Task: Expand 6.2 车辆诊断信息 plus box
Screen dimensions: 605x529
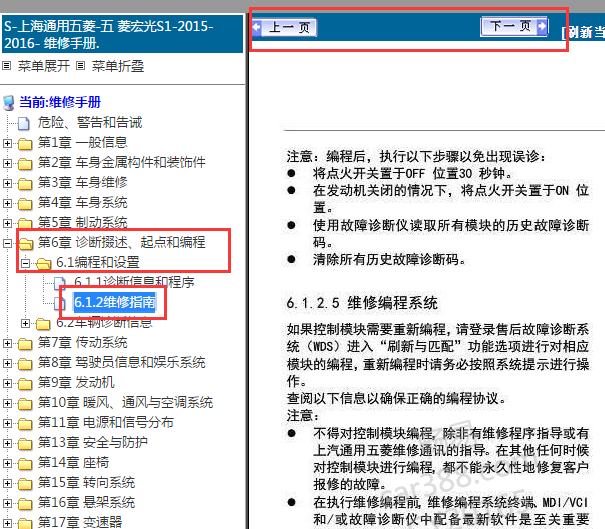Action: coord(25,323)
